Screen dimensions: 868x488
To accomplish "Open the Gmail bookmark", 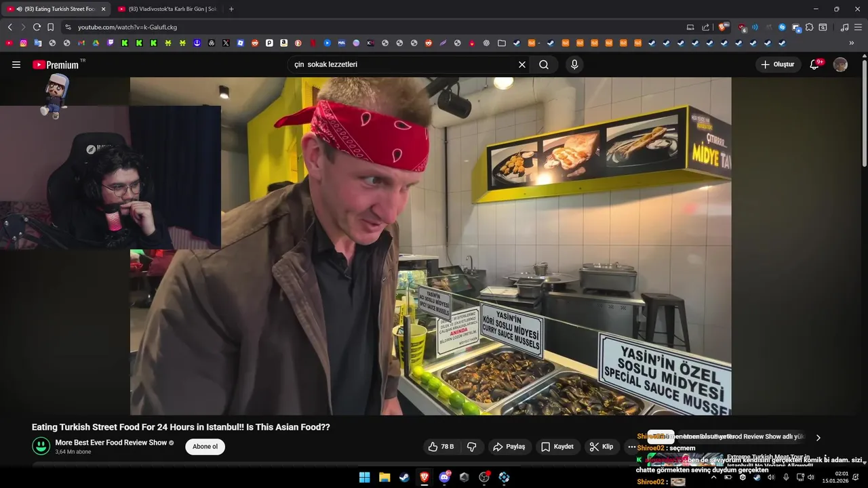I will (x=81, y=43).
